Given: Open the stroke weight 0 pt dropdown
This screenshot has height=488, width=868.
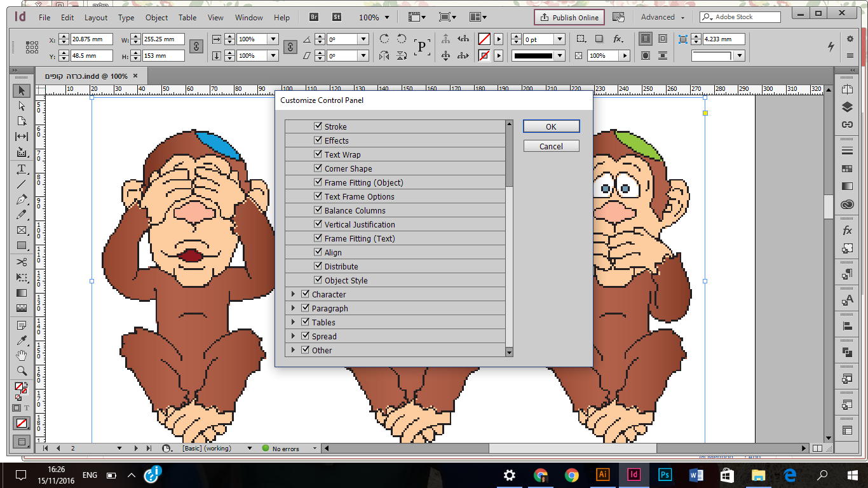Looking at the screenshot, I should pyautogui.click(x=560, y=39).
